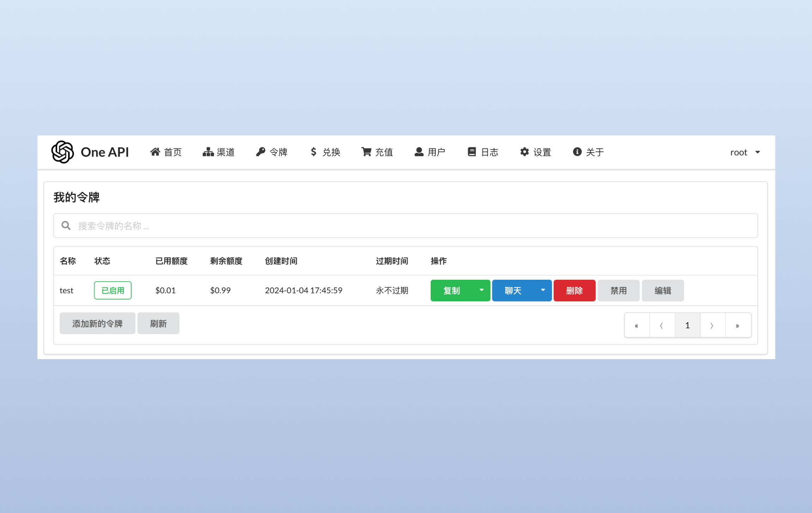Screen dimensions: 812x513
Task: Open 用户 via the user icon
Action: (x=419, y=152)
